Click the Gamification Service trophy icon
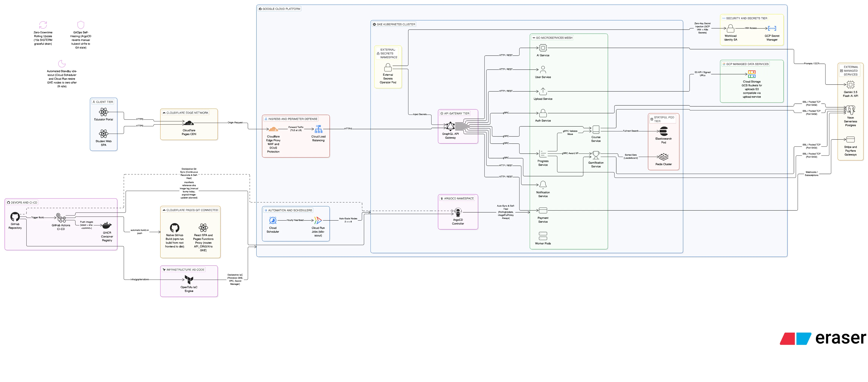 point(596,155)
